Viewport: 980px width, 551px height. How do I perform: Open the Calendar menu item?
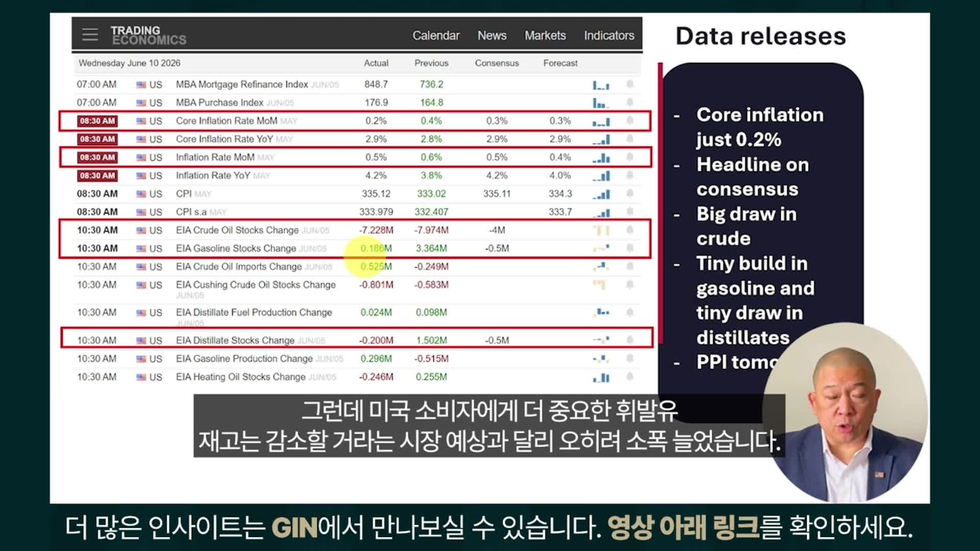(x=436, y=36)
